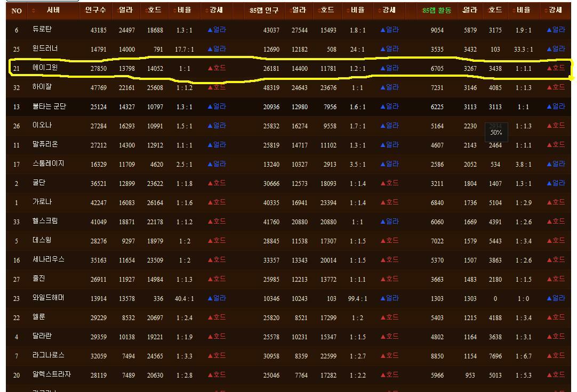Click the blue 얼라 arrow in 듀로탄's first 강세 column
Screen dimensions: 577x392
[x=217, y=30]
